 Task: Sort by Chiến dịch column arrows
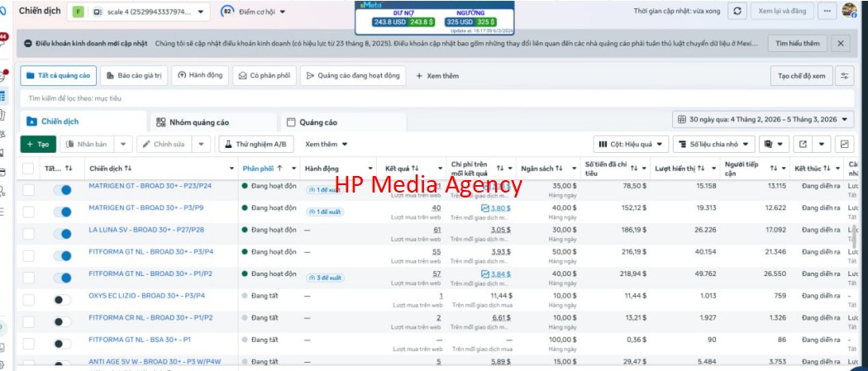[128, 168]
